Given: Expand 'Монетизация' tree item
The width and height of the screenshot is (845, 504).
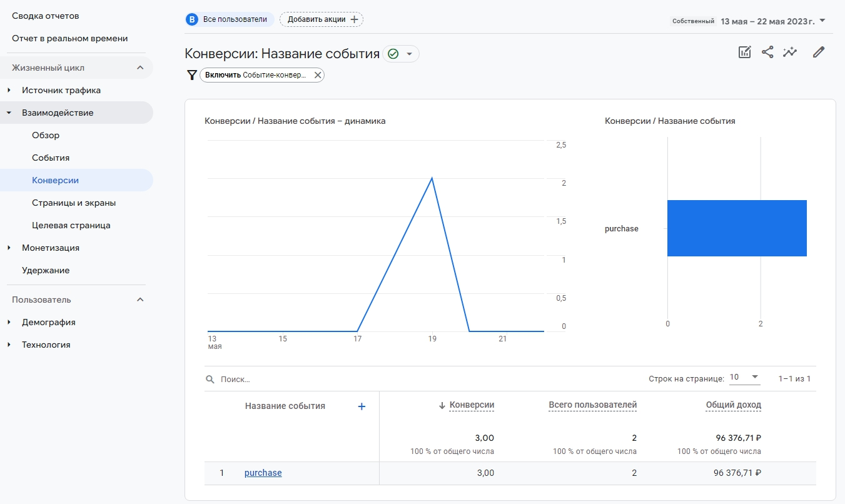Looking at the screenshot, I should tap(9, 248).
